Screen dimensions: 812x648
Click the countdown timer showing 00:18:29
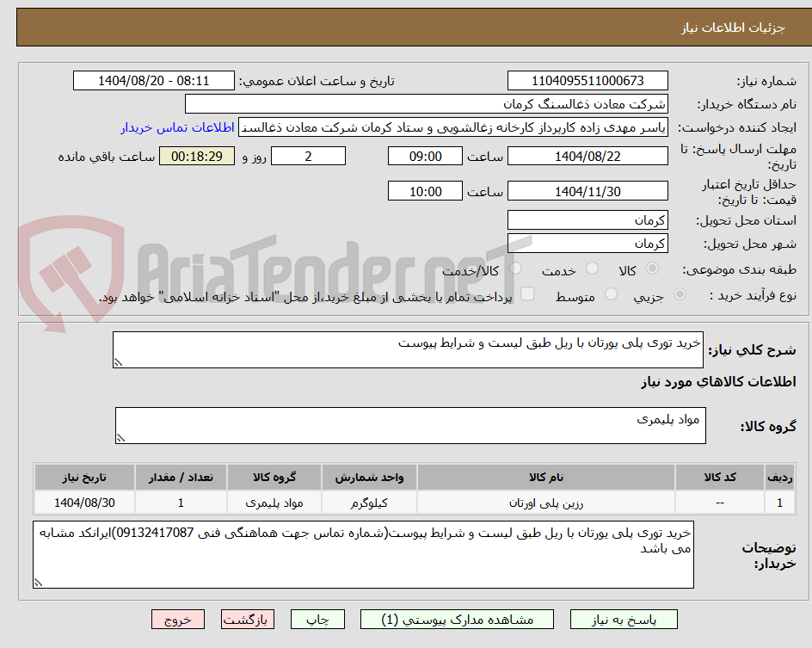pyautogui.click(x=196, y=156)
